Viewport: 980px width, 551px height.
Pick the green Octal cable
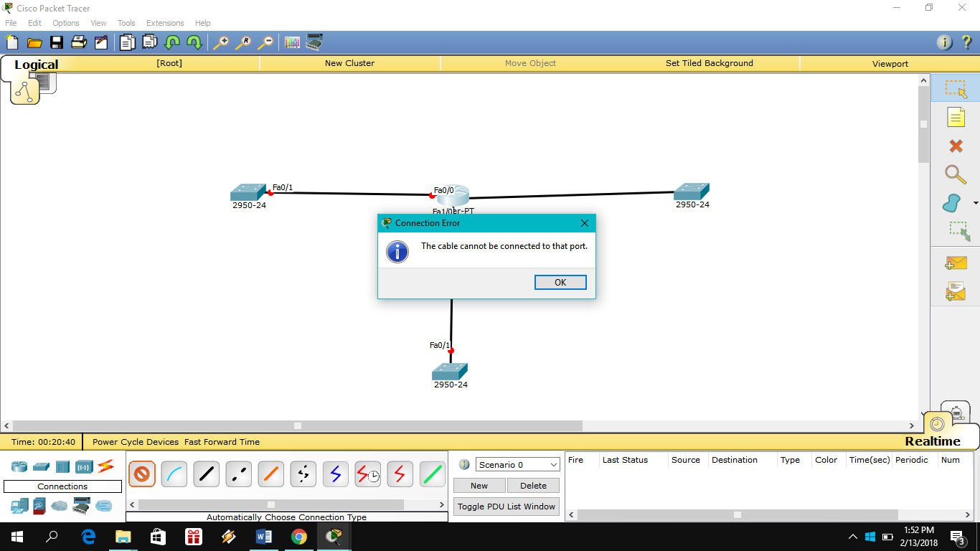pos(432,474)
